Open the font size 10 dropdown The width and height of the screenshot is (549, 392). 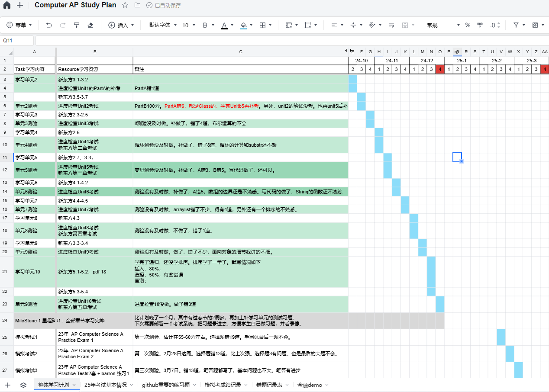tap(189, 26)
